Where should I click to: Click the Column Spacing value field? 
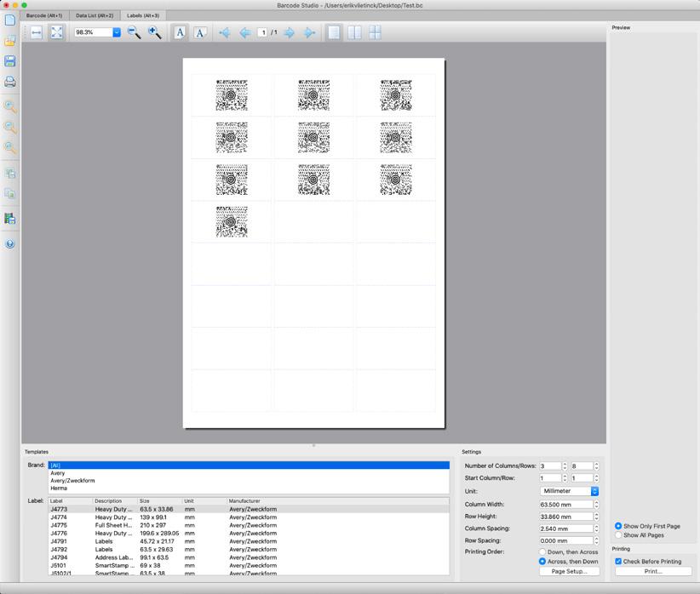[x=566, y=528]
